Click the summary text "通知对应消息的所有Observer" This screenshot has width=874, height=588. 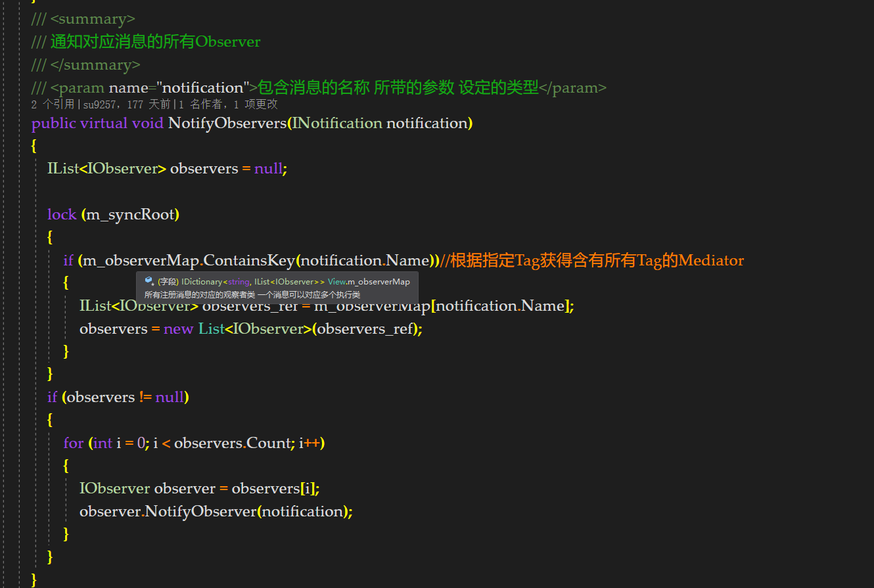click(155, 41)
